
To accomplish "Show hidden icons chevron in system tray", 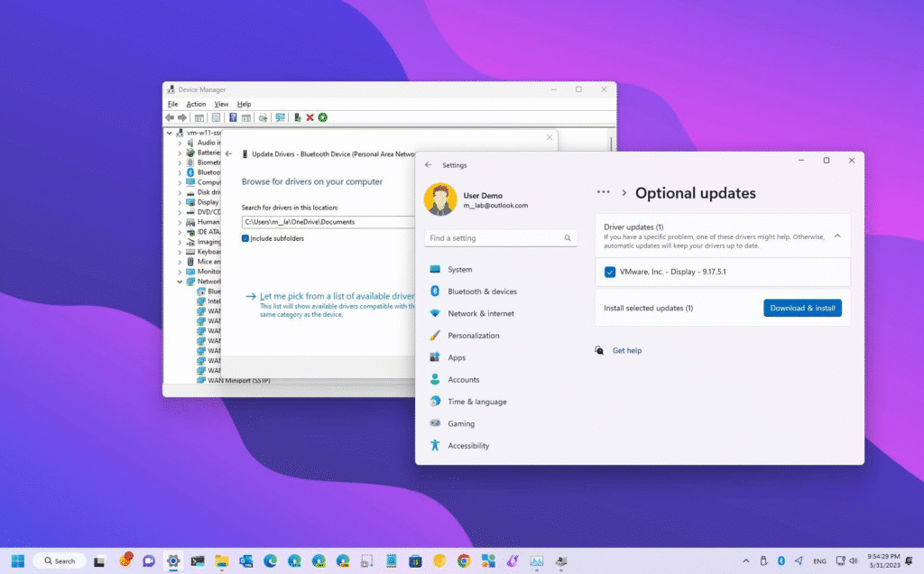I will pos(746,560).
